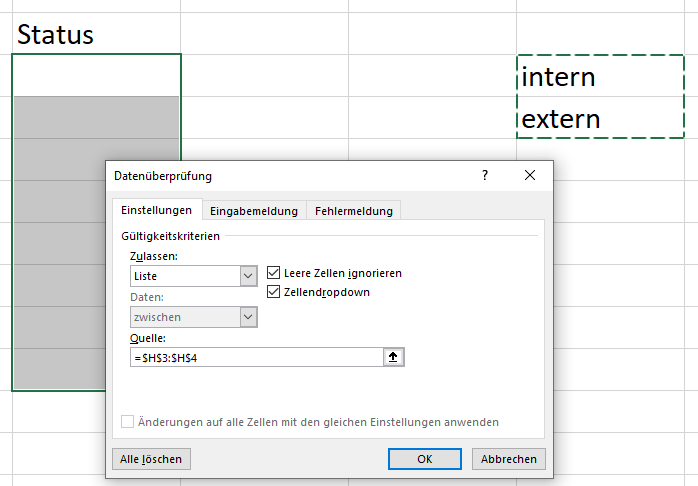The width and height of the screenshot is (698, 486).
Task: Expand the Zulassen dropdown showing Liste
Action: point(248,276)
